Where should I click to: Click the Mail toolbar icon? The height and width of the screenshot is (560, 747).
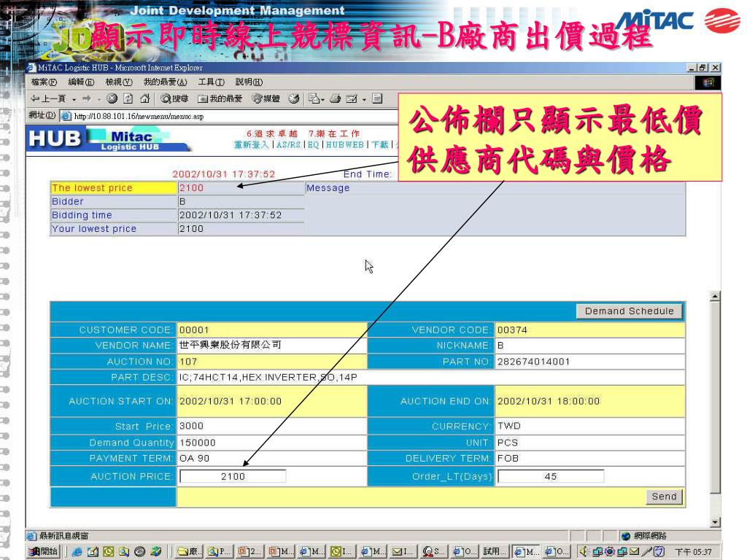tap(314, 98)
